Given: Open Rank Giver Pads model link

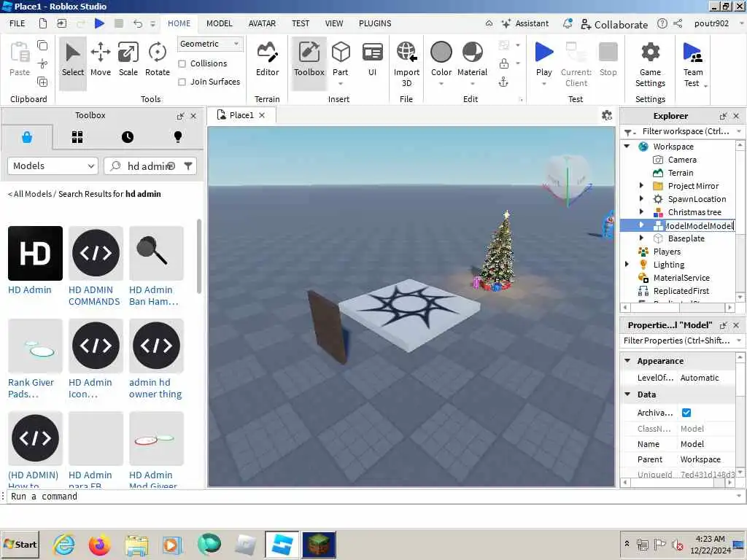Looking at the screenshot, I should coord(31,388).
